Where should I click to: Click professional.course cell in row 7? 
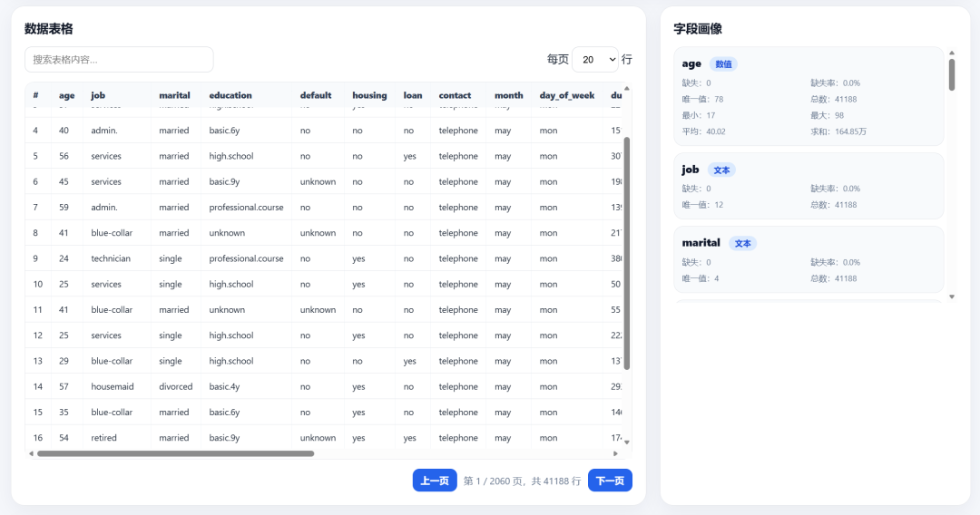click(x=246, y=208)
